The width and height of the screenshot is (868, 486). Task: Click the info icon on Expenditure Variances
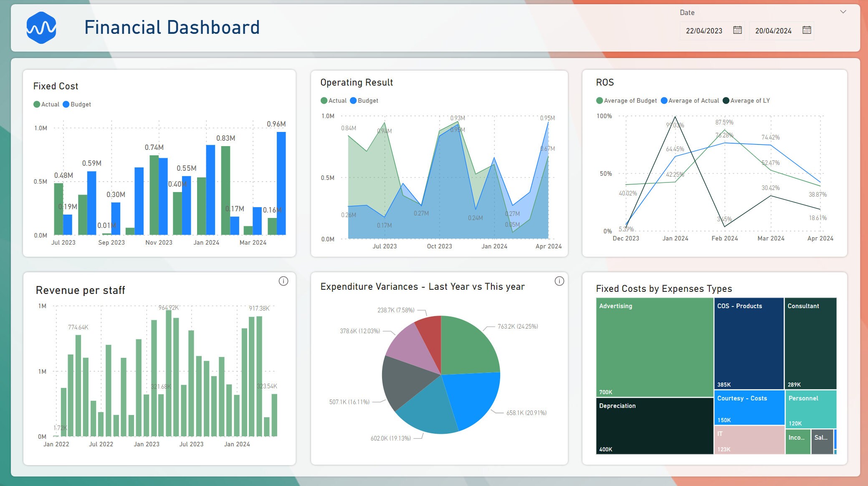click(x=559, y=281)
